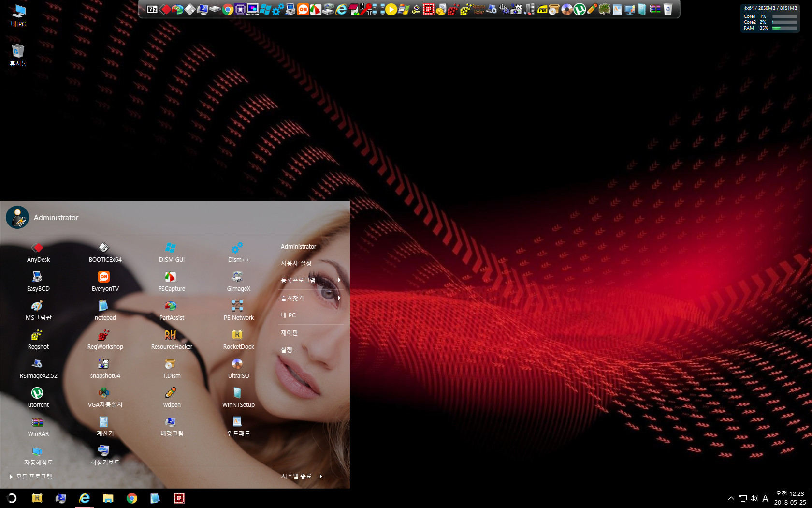Open GimageX in the Start menu
The image size is (812, 508).
pos(238,282)
